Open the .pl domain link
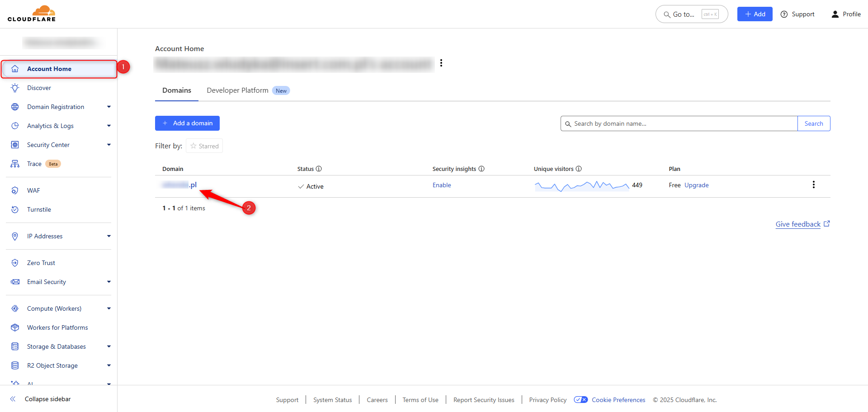The image size is (868, 412). click(x=179, y=185)
